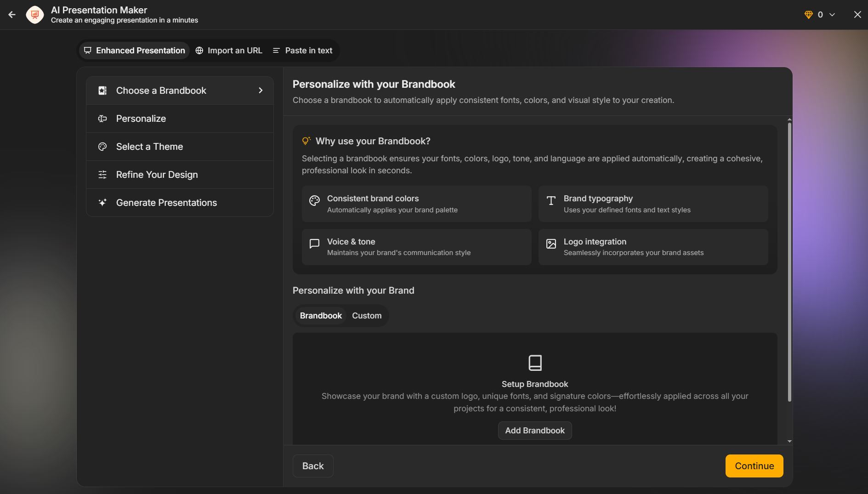Click the text lines icon of Paste in text
868x494 pixels.
pos(276,51)
